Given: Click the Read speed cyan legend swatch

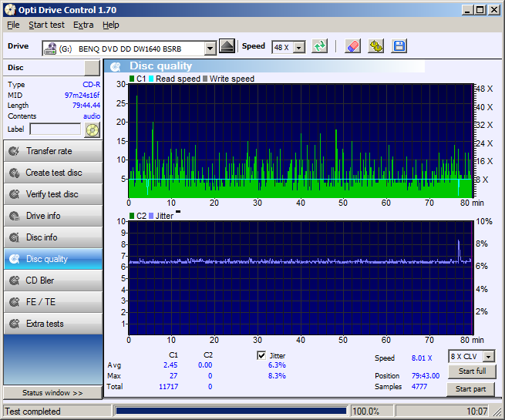Looking at the screenshot, I should [x=151, y=79].
